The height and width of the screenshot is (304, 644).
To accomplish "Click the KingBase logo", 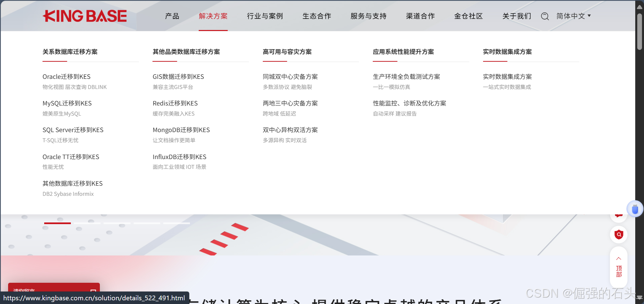I will point(85,16).
